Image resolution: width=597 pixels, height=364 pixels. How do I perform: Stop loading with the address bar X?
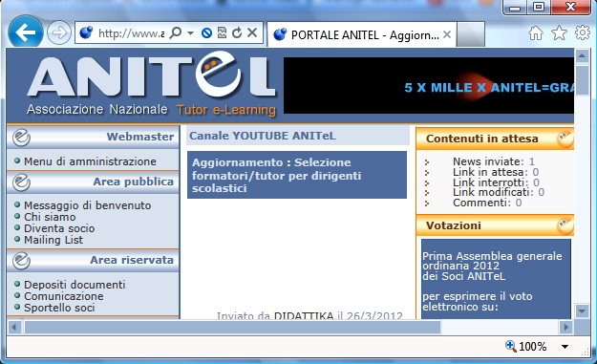[252, 33]
